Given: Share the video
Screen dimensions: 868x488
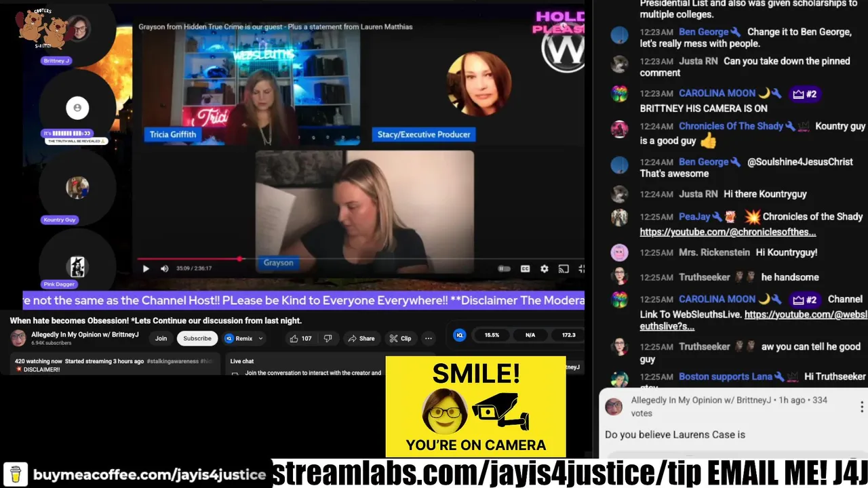Looking at the screenshot, I should point(361,338).
